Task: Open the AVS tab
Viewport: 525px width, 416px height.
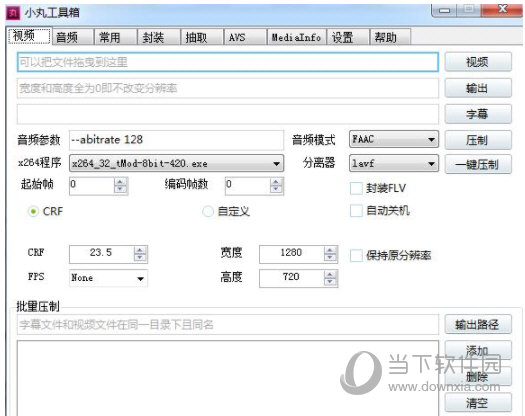Action: pos(245,37)
